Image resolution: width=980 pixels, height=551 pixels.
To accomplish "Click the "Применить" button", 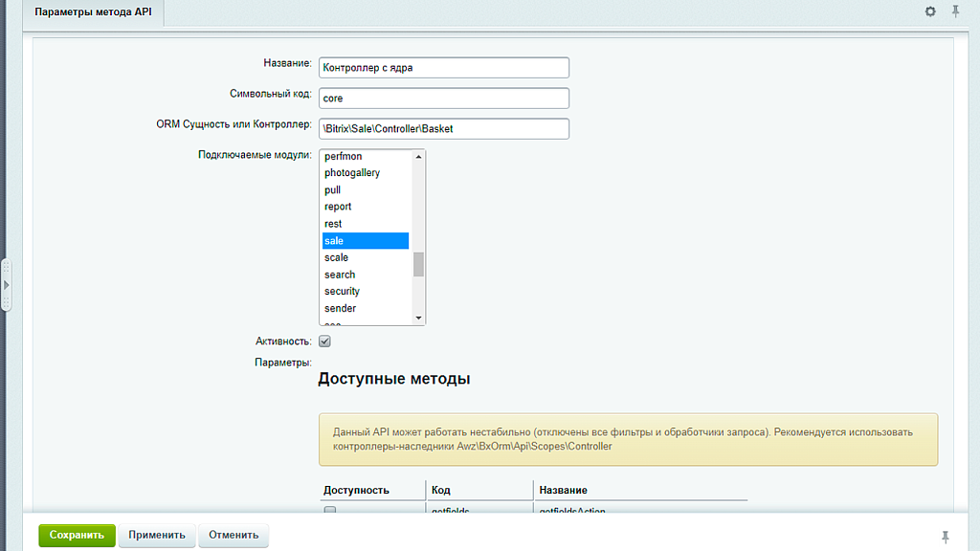I will pos(157,536).
